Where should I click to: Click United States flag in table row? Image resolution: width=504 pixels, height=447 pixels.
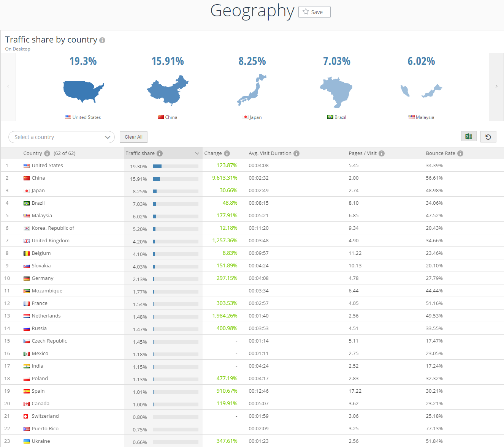tap(27, 166)
